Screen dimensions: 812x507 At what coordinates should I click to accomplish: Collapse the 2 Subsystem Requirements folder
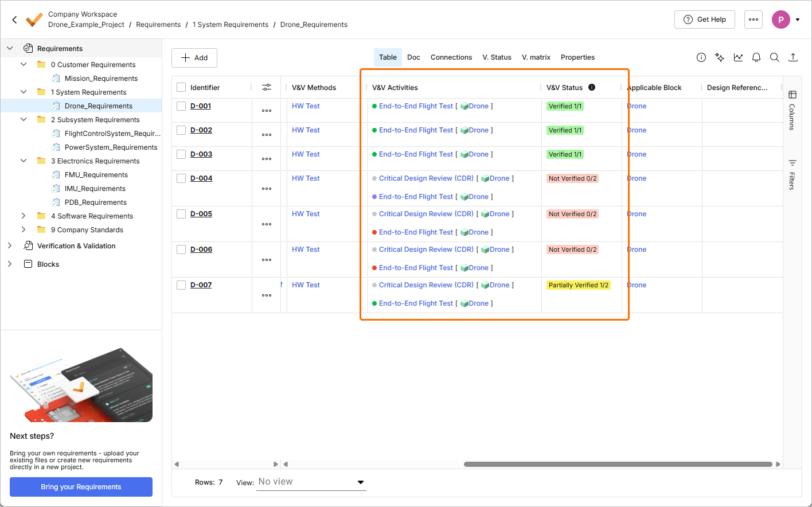point(24,119)
